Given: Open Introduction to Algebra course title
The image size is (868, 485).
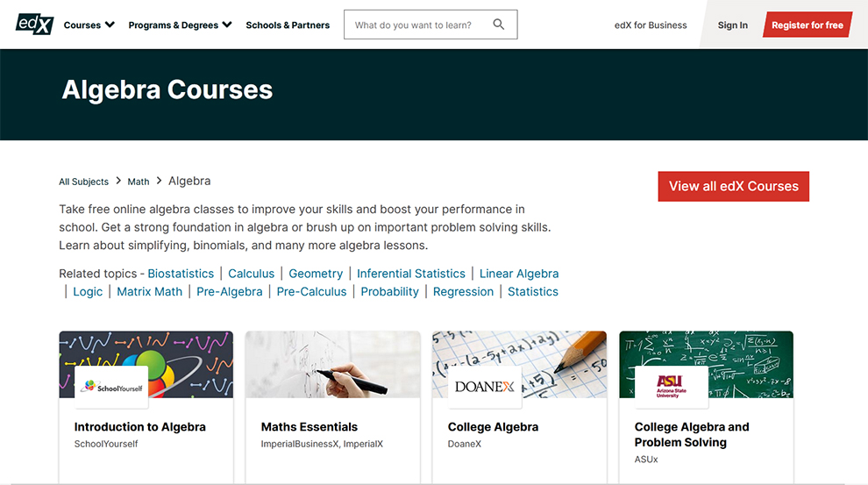Looking at the screenshot, I should click(140, 427).
